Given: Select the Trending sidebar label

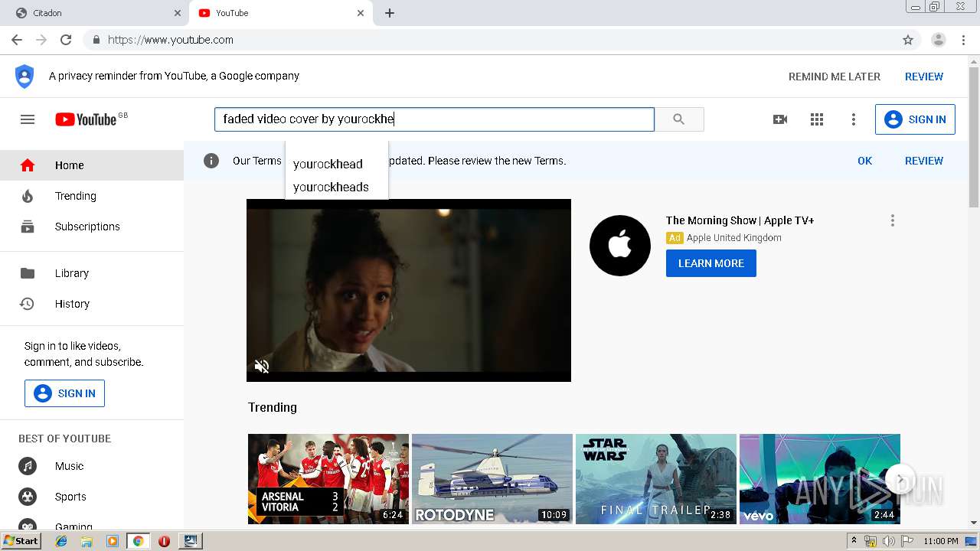Looking at the screenshot, I should click(76, 196).
